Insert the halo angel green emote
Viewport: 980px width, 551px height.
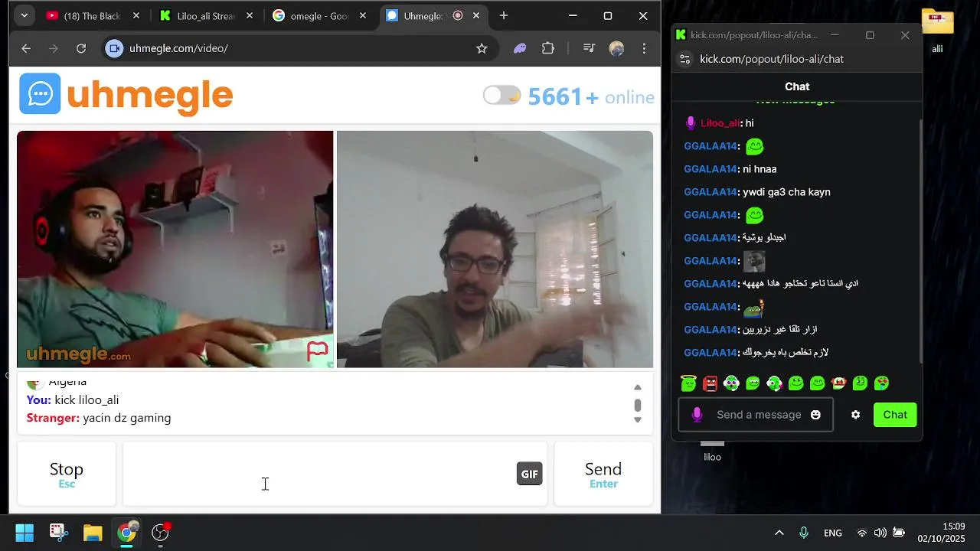[x=688, y=383]
